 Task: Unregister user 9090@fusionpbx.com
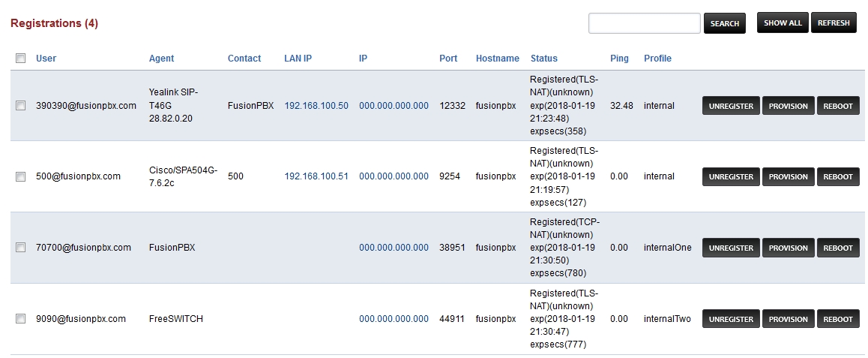tap(731, 319)
